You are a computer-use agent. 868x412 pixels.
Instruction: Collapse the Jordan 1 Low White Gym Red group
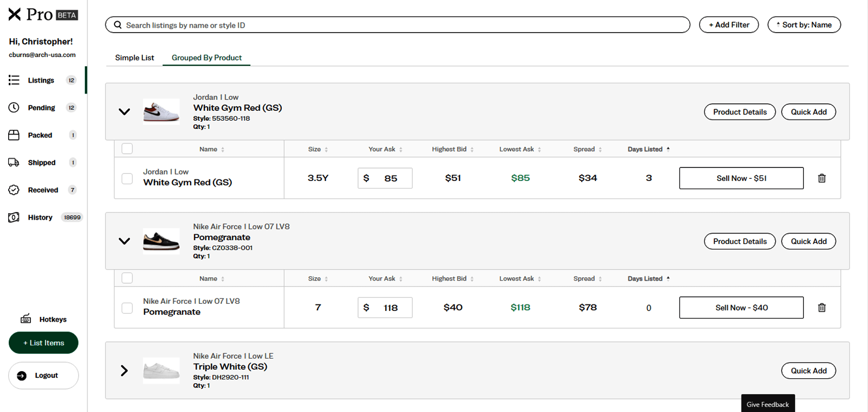124,112
